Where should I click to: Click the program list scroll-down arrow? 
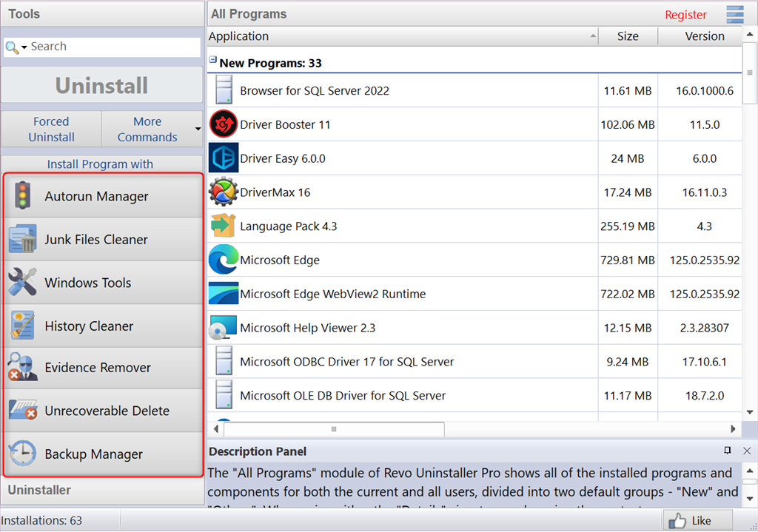(x=750, y=412)
